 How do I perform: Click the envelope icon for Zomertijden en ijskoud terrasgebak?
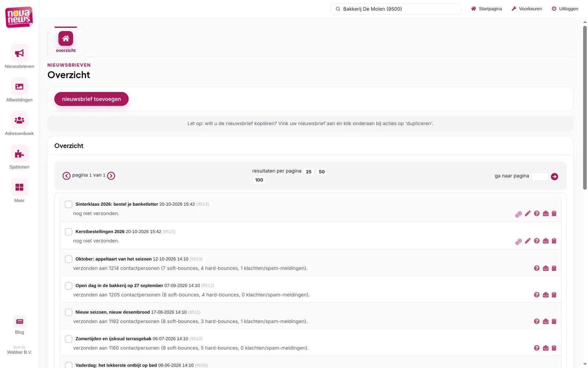546,348
